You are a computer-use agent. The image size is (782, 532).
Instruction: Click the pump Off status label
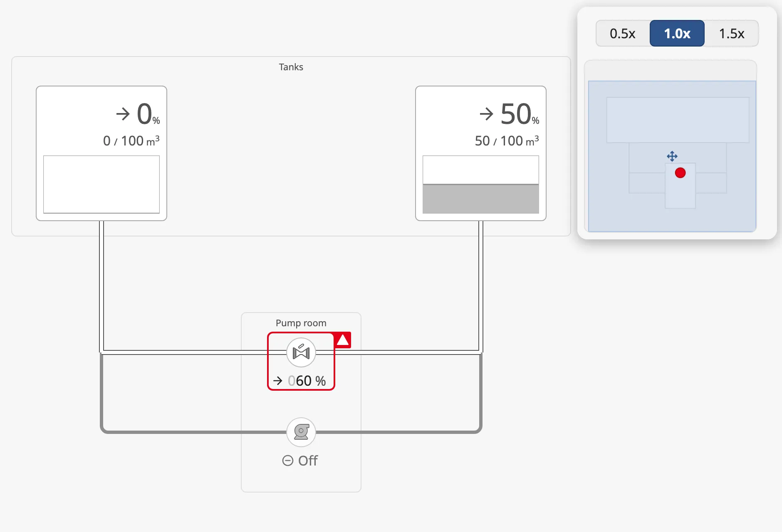[308, 461]
